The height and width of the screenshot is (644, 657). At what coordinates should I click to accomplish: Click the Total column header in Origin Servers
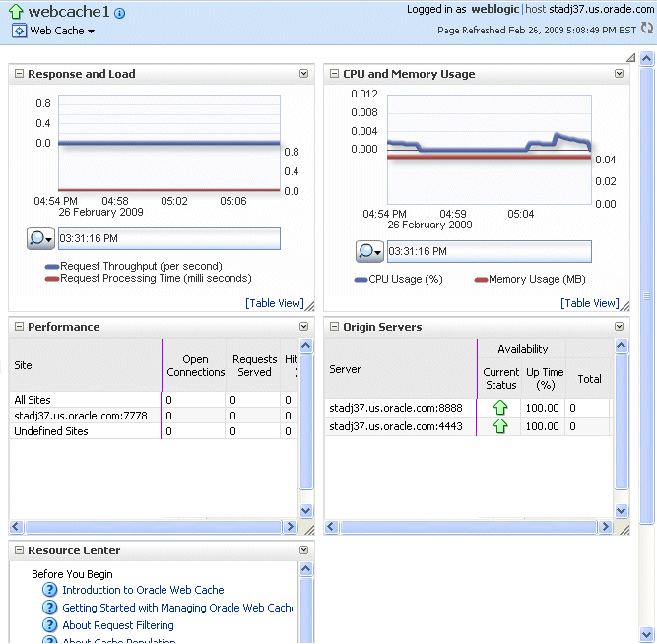[x=589, y=379]
